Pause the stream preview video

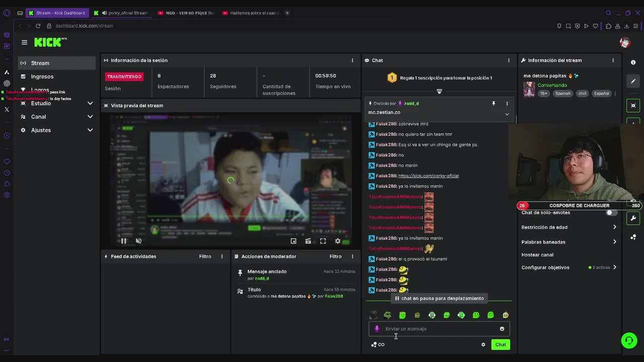(x=124, y=241)
